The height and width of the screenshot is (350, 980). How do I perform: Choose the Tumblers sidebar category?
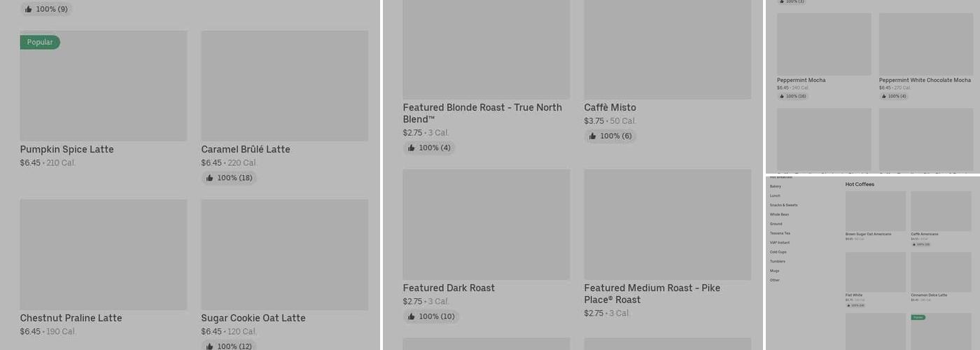tap(777, 261)
